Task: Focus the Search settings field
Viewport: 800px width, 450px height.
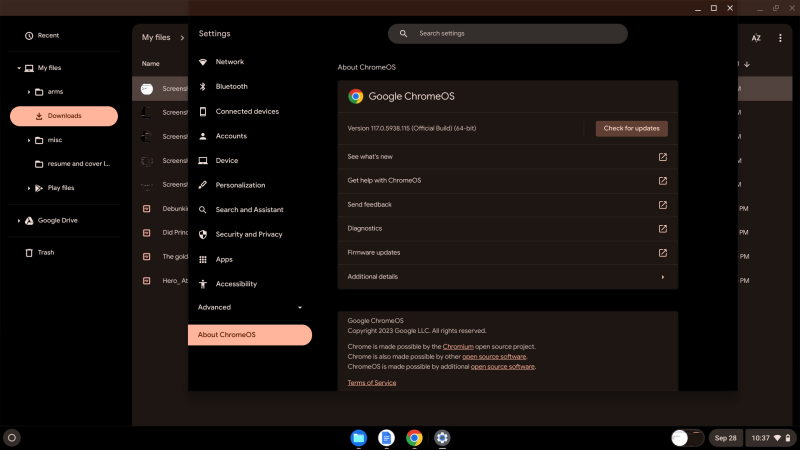Action: click(x=508, y=34)
